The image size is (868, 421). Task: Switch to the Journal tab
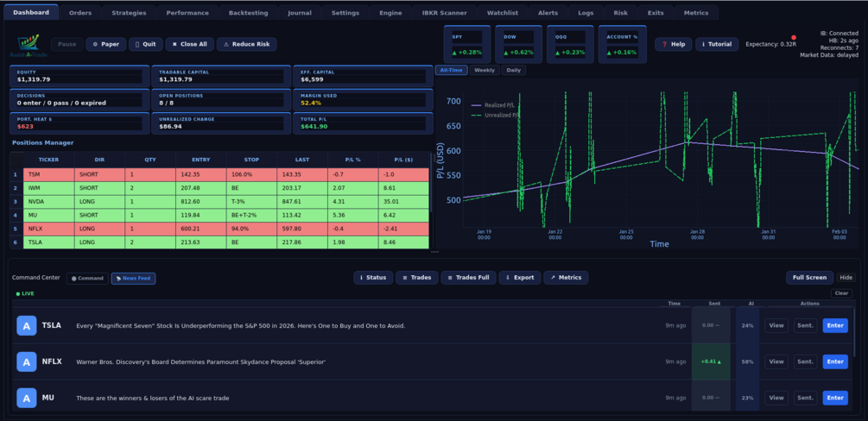[x=300, y=13]
